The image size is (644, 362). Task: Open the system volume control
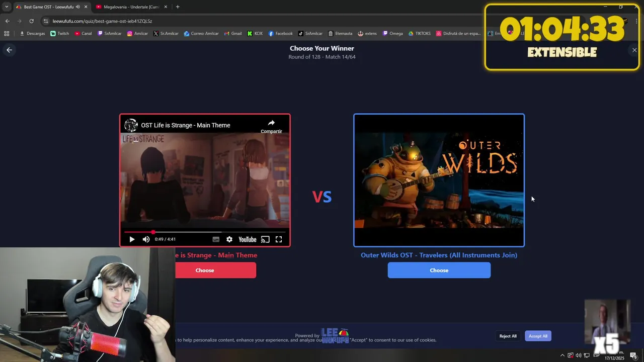coord(579,355)
